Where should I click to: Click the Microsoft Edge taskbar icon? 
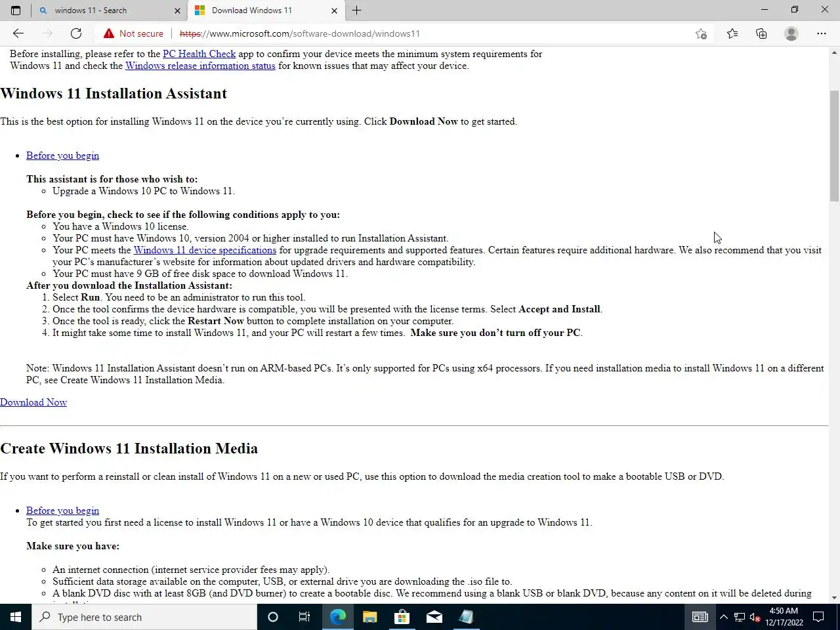tap(338, 617)
